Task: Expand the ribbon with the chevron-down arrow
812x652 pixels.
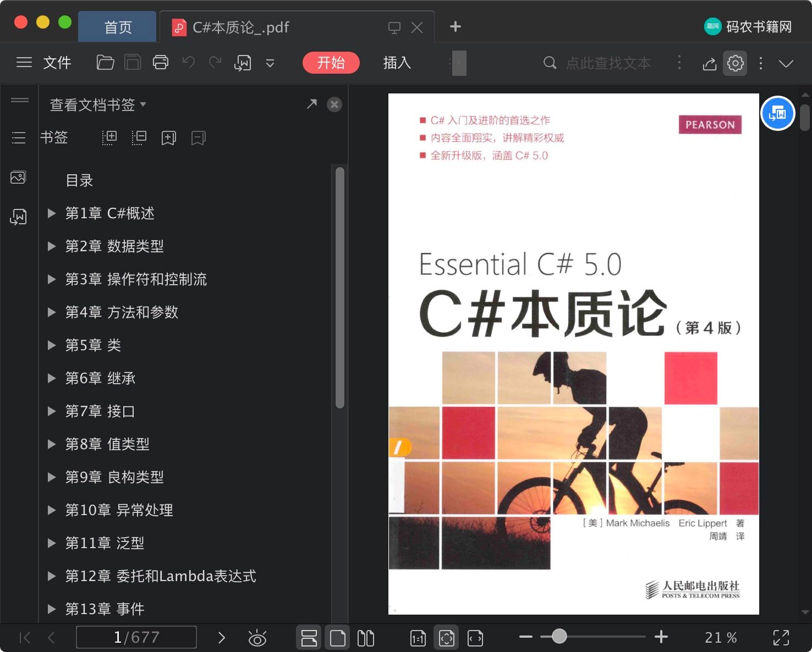Action: pyautogui.click(x=786, y=63)
